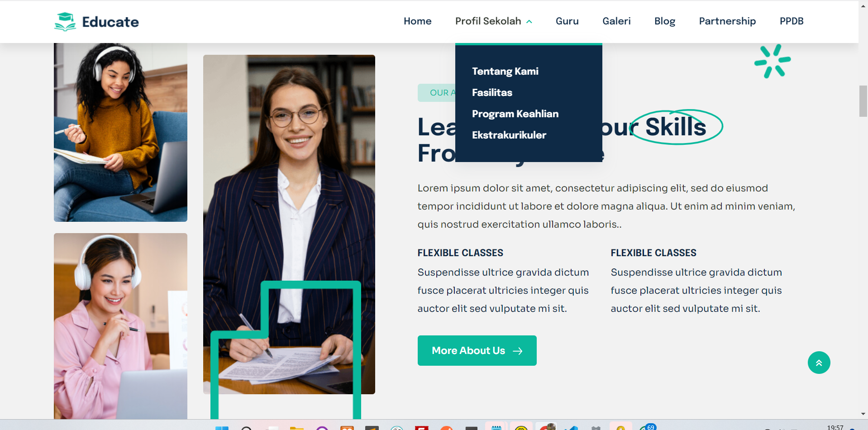Open Windows Start from the taskbar
The width and height of the screenshot is (868, 430).
222,428
